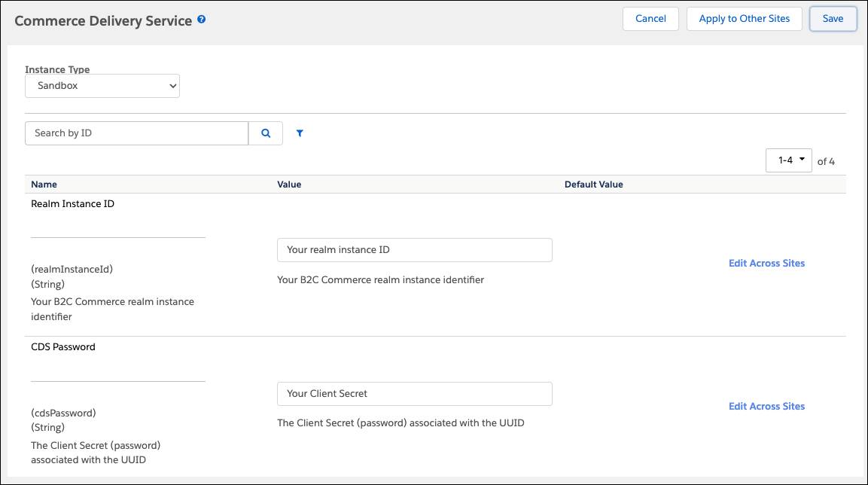Click the Value column header
This screenshot has width=868, height=485.
click(289, 185)
